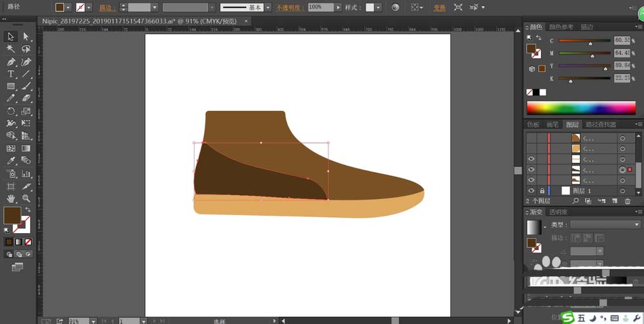
Task: Toggle visibility of the selected path sublayer
Action: pyautogui.click(x=531, y=169)
